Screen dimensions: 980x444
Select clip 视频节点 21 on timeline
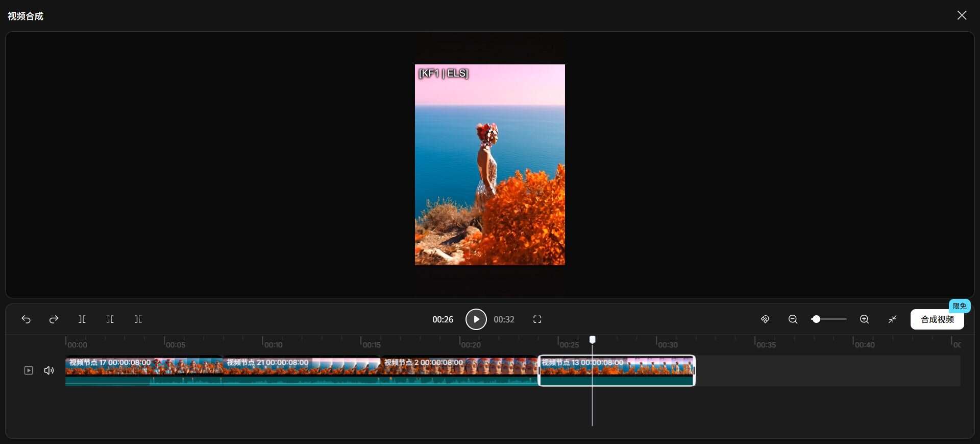[x=301, y=370]
